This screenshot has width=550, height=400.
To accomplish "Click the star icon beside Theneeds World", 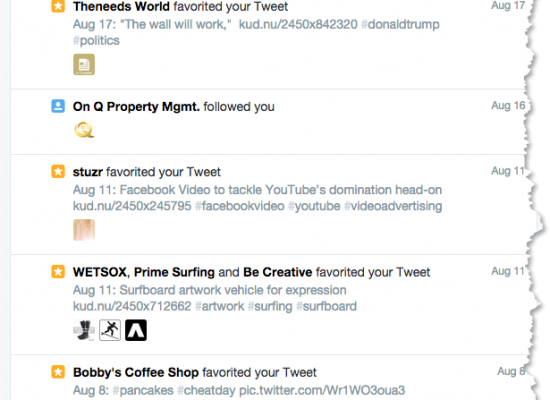I will [x=58, y=6].
